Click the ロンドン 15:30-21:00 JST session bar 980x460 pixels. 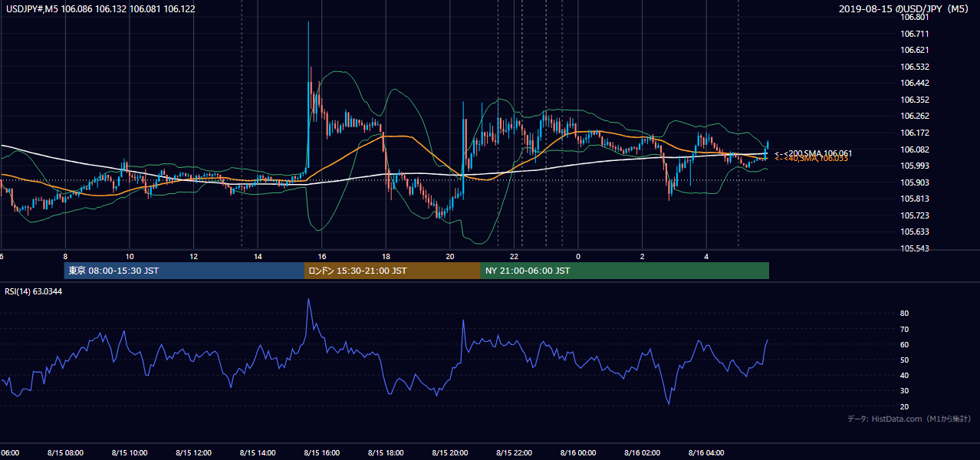click(393, 271)
